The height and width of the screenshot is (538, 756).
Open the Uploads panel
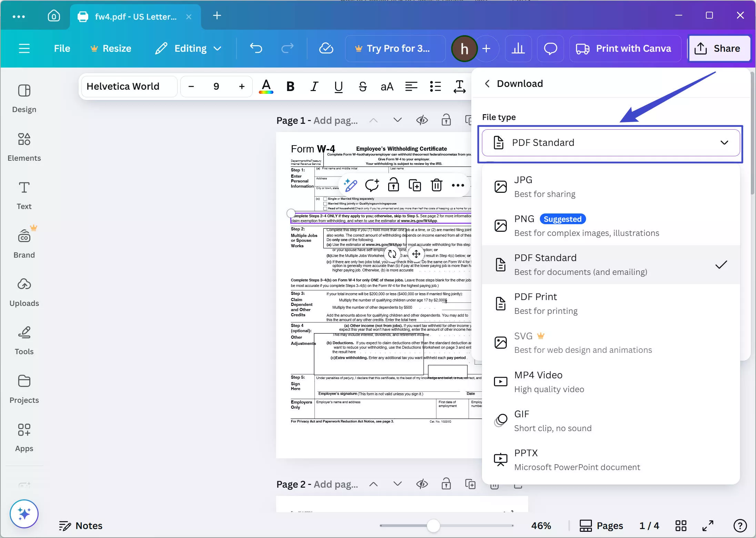(x=24, y=291)
